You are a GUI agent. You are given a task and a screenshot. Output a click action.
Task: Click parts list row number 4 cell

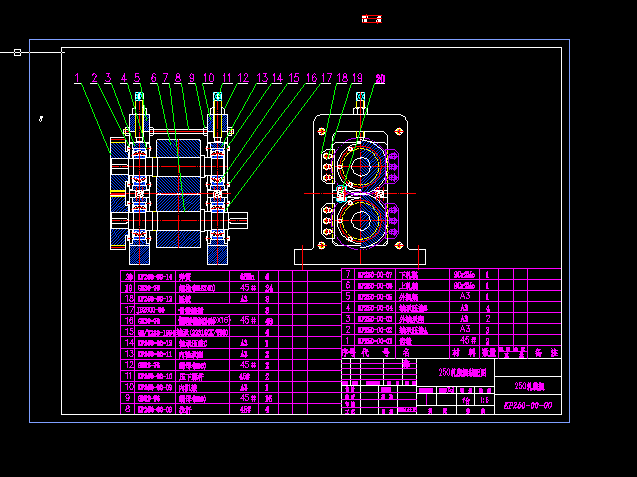348,307
